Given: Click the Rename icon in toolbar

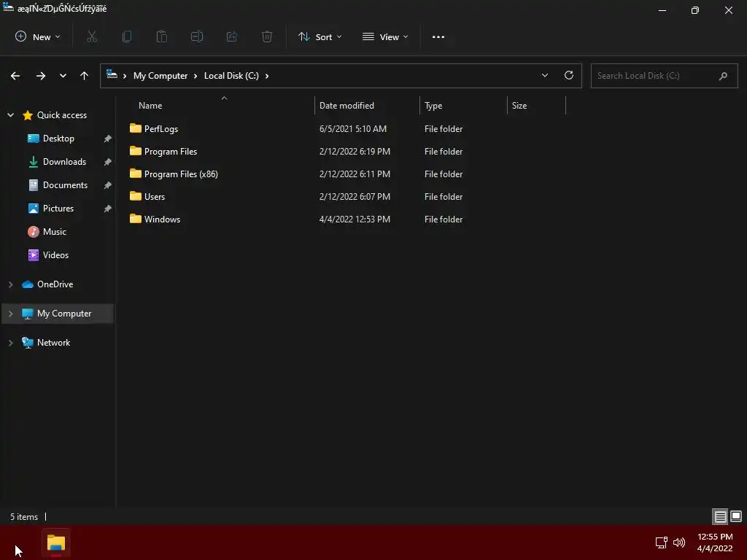Looking at the screenshot, I should pyautogui.click(x=197, y=36).
